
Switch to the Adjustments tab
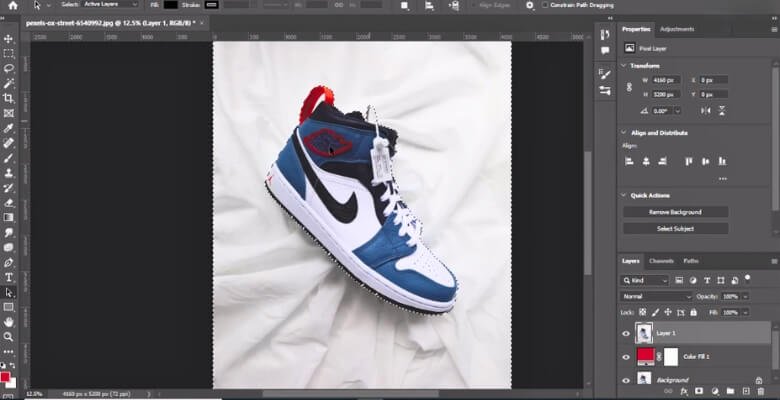(x=677, y=29)
